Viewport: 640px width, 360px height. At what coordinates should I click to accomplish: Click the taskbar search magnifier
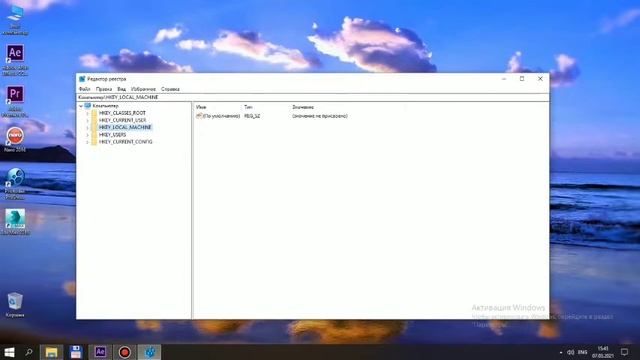pyautogui.click(x=29, y=352)
